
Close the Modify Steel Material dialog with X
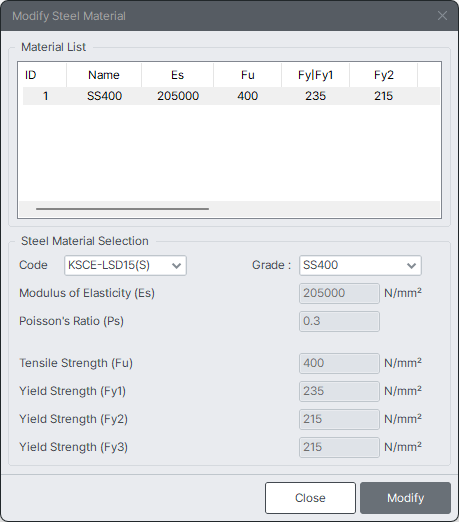[442, 16]
